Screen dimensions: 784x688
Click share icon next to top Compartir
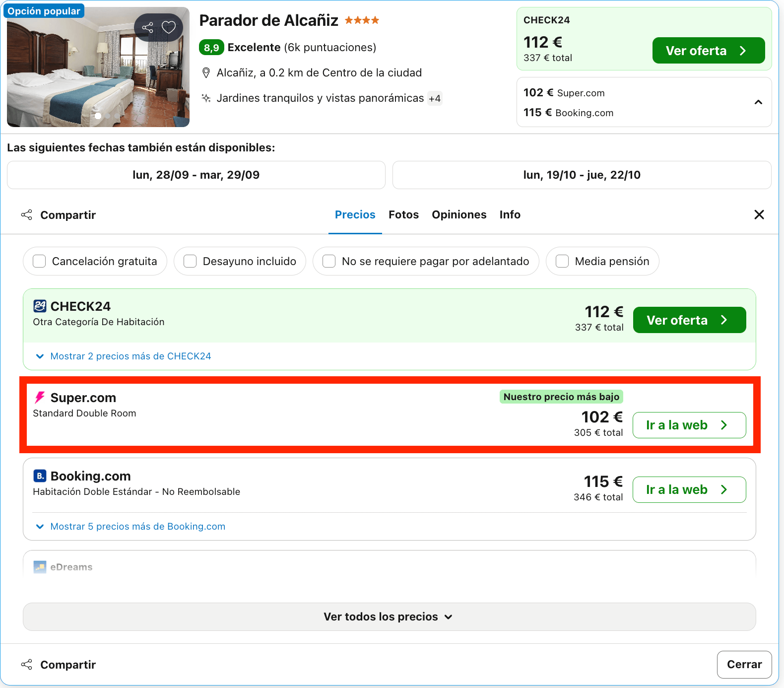[x=27, y=215]
